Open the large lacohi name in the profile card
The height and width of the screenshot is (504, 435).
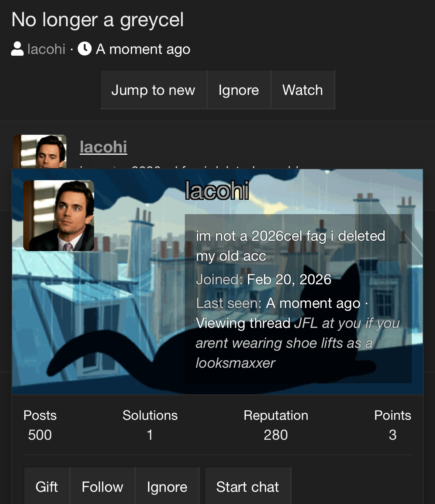pos(217,191)
